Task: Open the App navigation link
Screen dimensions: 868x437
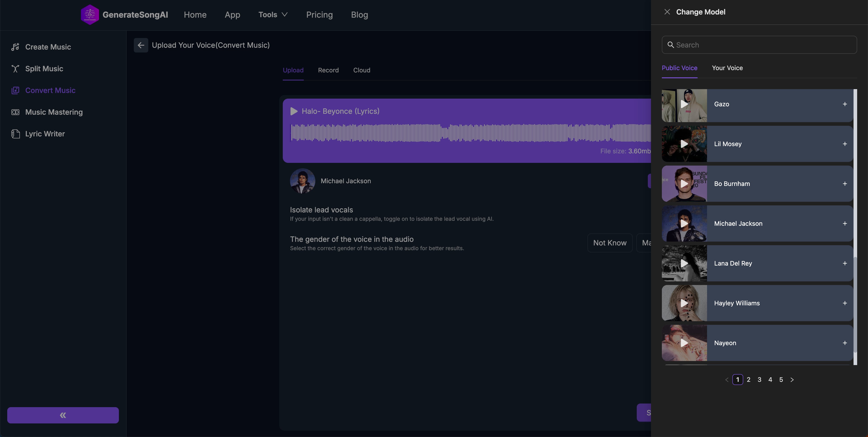Action: [x=233, y=14]
